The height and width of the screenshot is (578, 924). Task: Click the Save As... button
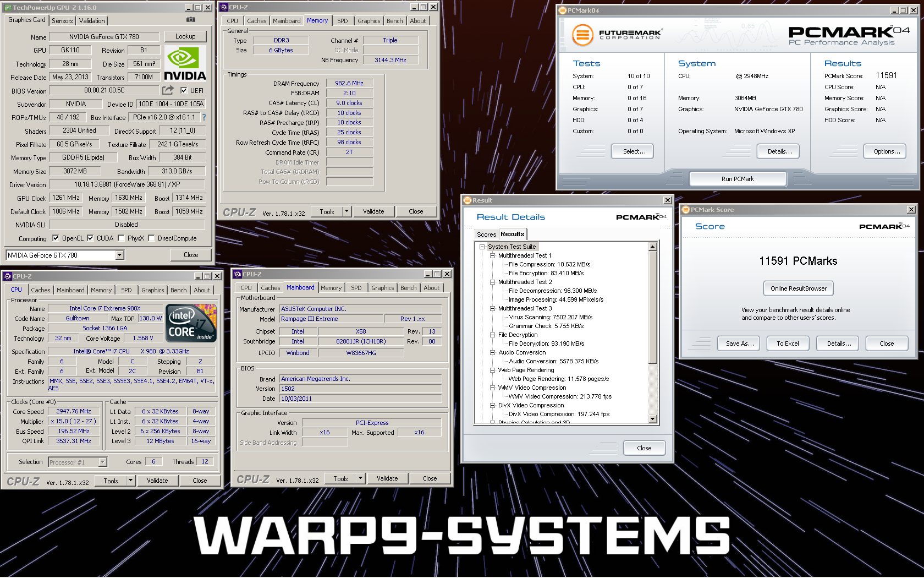pyautogui.click(x=740, y=343)
